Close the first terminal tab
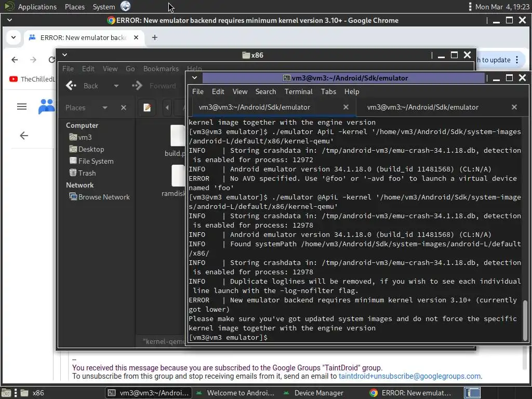The width and height of the screenshot is (532, 399). [x=345, y=107]
